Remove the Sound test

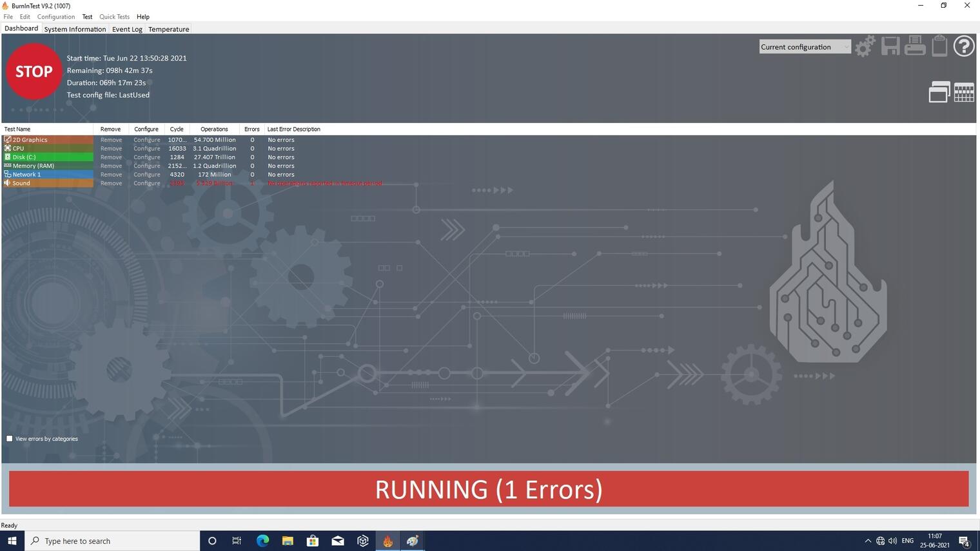coord(111,183)
